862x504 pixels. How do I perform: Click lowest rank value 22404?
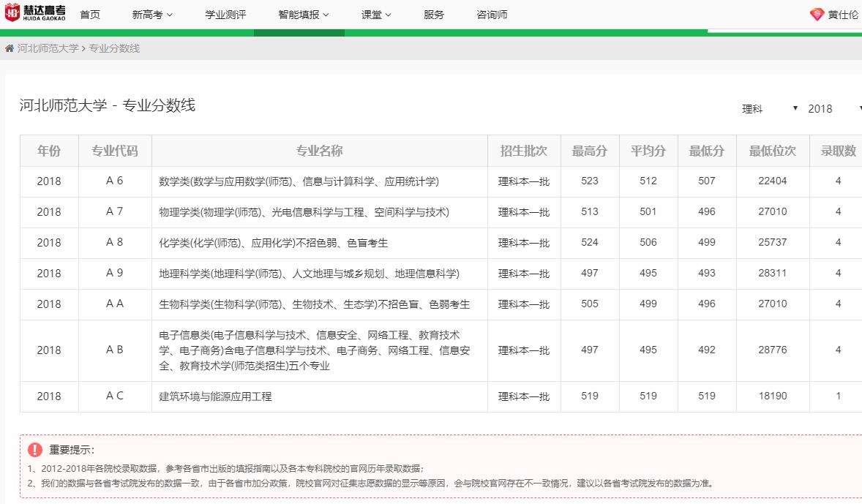(x=773, y=181)
